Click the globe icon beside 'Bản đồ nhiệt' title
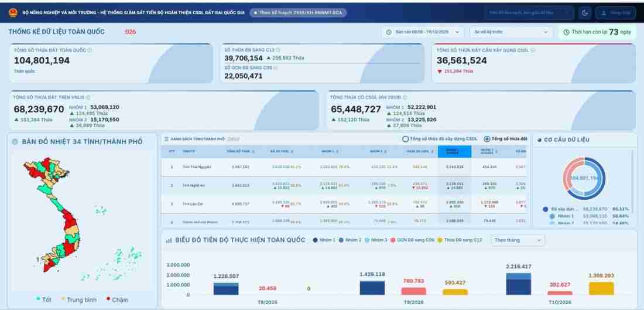This screenshot has height=310, width=644. [x=15, y=142]
